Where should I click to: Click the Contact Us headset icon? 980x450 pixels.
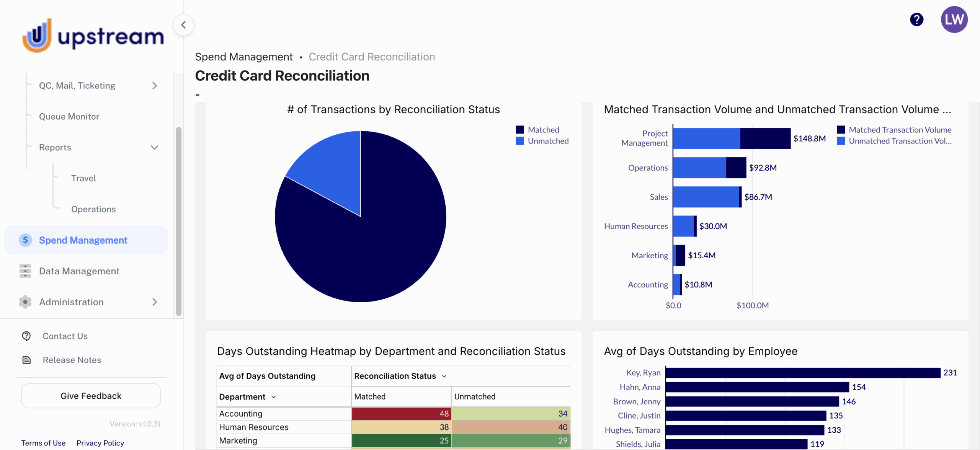pyautogui.click(x=26, y=336)
